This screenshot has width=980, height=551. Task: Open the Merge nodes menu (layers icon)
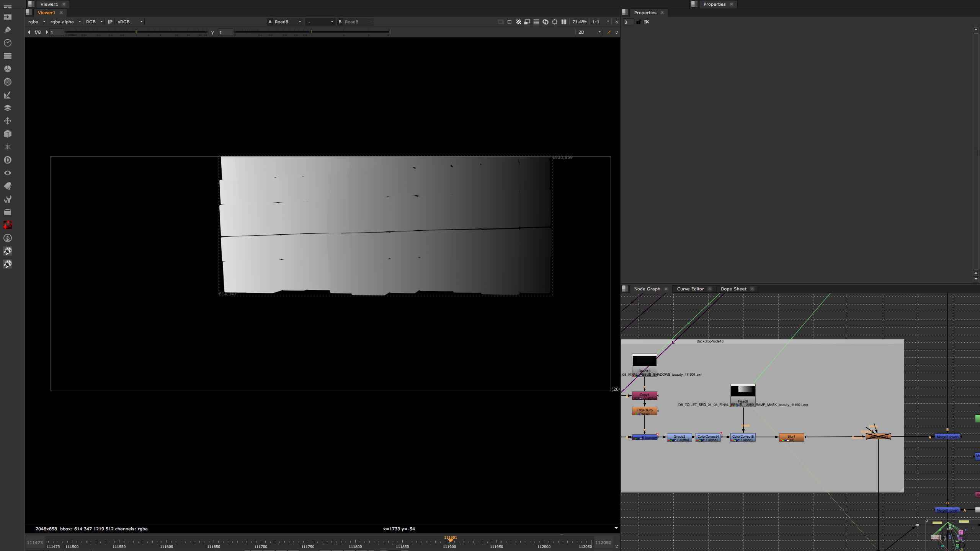click(x=7, y=108)
